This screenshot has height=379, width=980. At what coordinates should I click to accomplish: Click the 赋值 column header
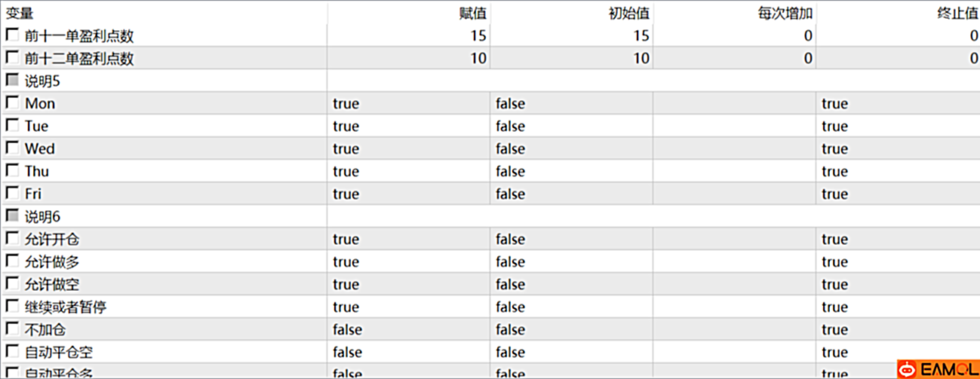pyautogui.click(x=472, y=13)
